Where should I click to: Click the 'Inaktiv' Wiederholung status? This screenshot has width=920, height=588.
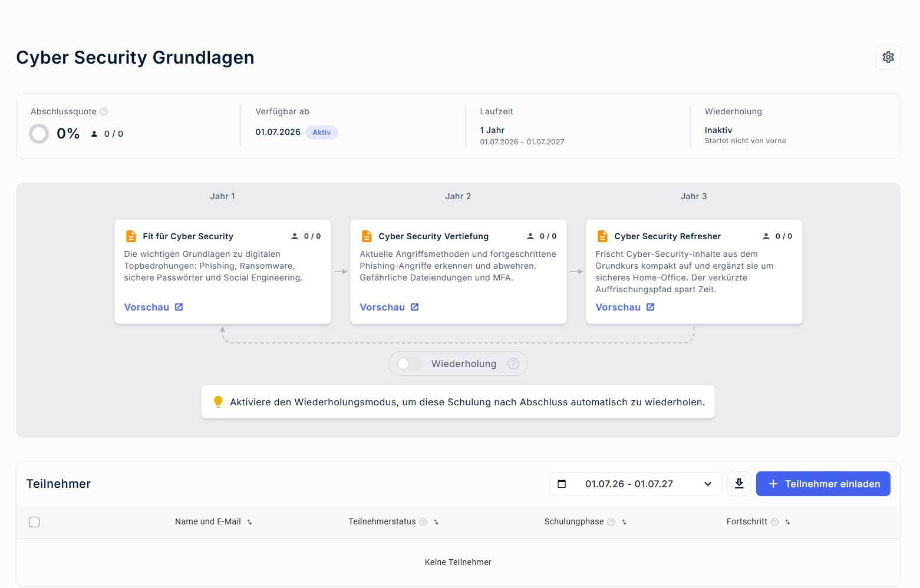point(718,130)
